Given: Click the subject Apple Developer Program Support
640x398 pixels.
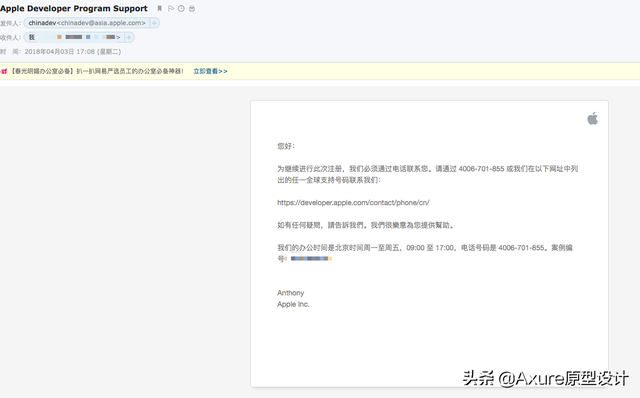Looking at the screenshot, I should click(x=74, y=9).
